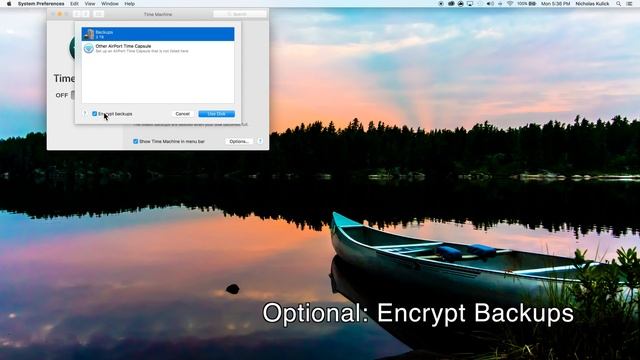
Task: Click the battery status indicator
Action: tap(527, 4)
